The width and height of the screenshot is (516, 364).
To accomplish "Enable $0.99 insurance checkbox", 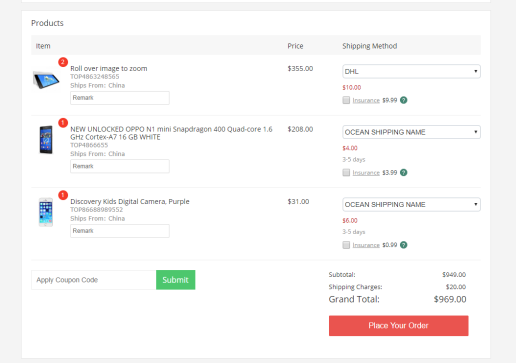I will pos(346,245).
